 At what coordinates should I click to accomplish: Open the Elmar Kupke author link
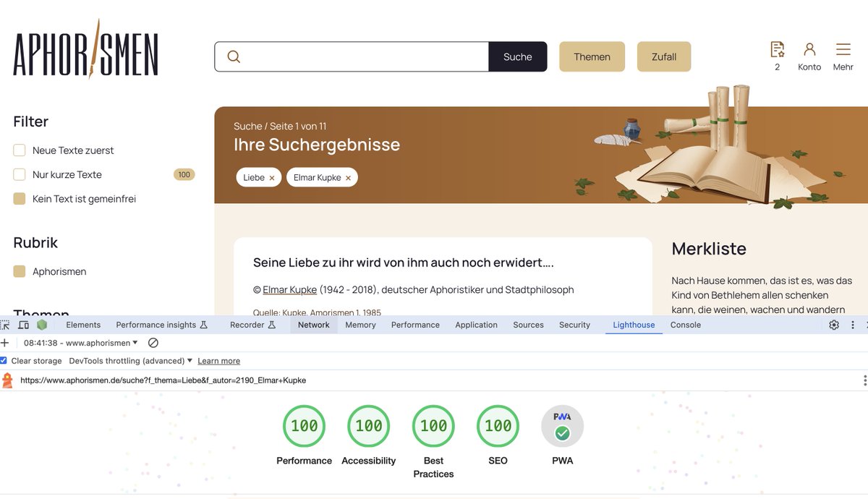tap(289, 289)
